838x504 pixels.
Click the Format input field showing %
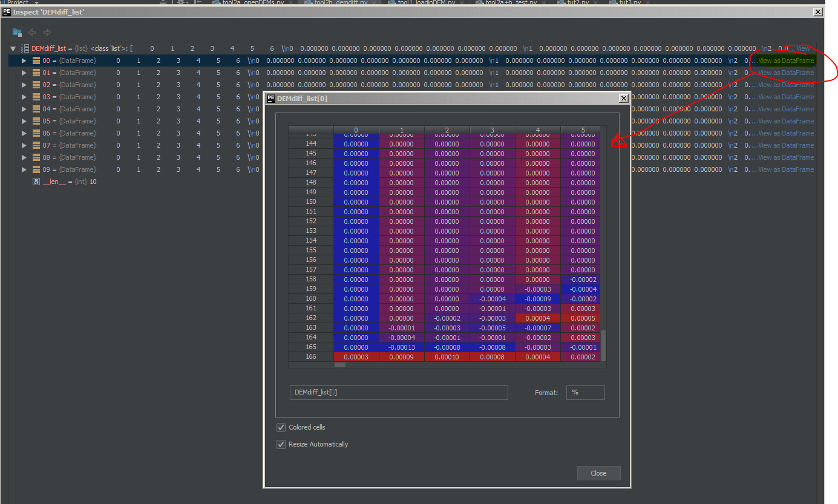tap(584, 393)
